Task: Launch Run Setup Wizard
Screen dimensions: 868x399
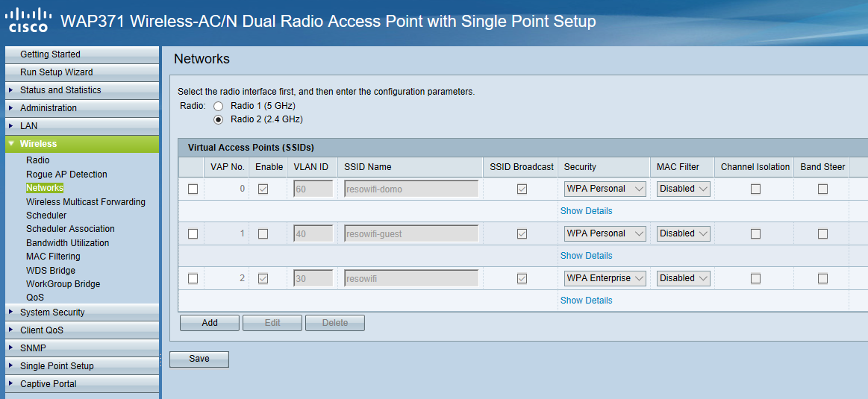Action: (82, 72)
